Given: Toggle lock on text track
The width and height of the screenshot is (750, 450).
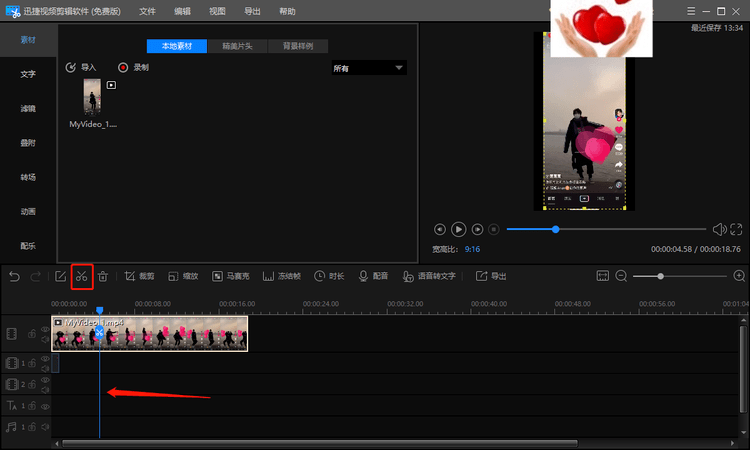Looking at the screenshot, I should [32, 406].
